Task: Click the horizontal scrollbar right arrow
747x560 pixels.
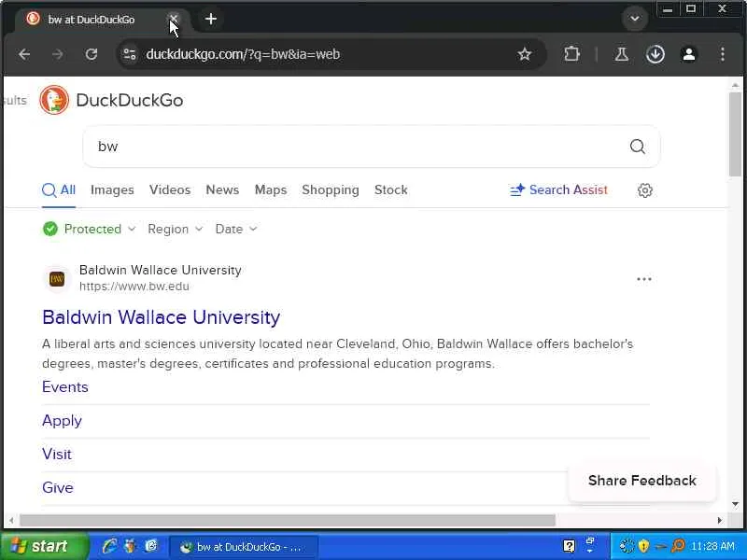Action: pyautogui.click(x=720, y=521)
